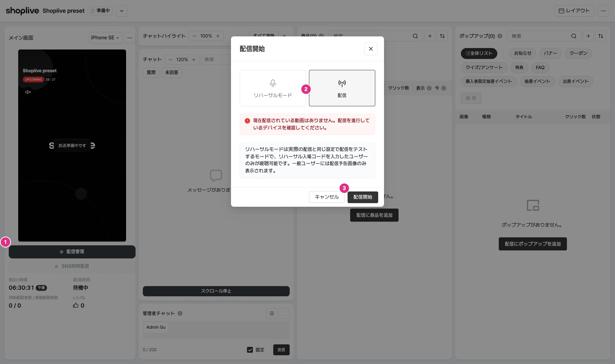Toggle the 固定 checkbox

250,350
